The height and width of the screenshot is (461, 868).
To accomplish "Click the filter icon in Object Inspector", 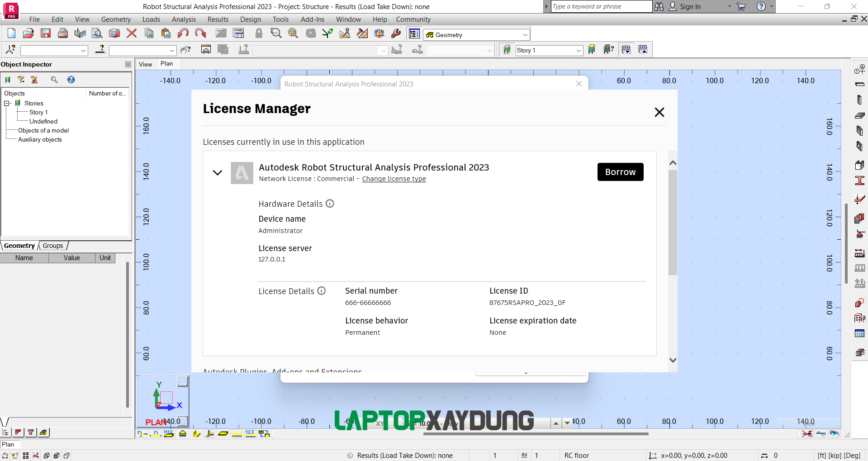I will click(21, 80).
